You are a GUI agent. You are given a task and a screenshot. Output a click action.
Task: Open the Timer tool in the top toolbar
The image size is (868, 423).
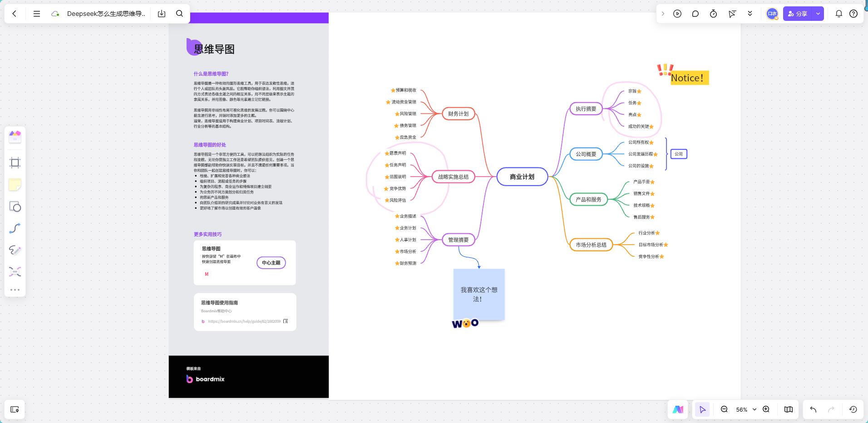[713, 14]
